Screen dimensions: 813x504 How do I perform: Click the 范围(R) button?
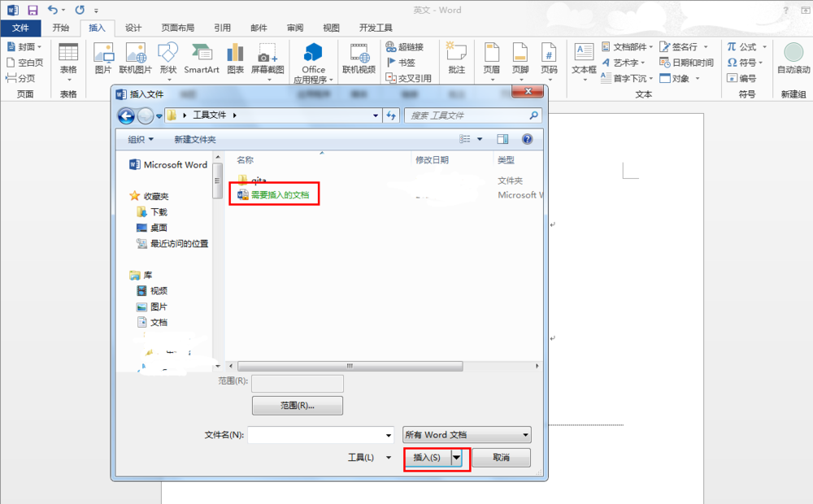[298, 405]
